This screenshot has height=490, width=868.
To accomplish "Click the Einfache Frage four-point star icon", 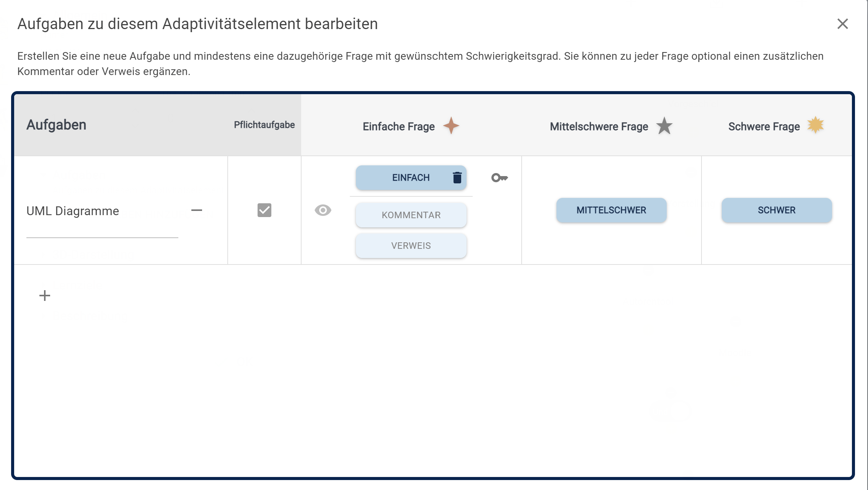I will [x=451, y=126].
